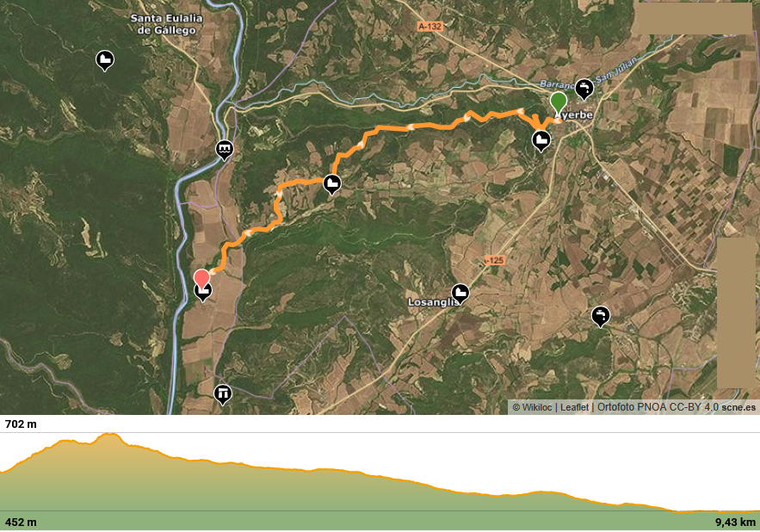The image size is (760, 532).
Task: Select the ruins waypoint in the middle of the orange trail
Action: click(332, 185)
